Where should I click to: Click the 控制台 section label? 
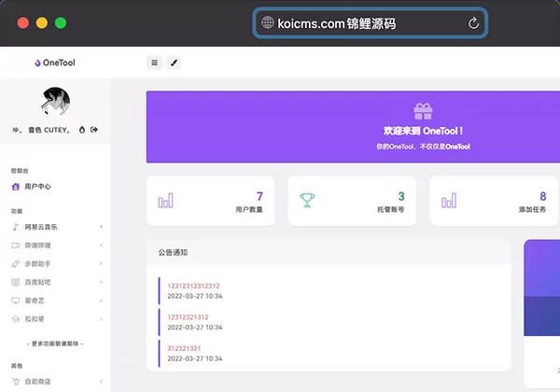20,171
